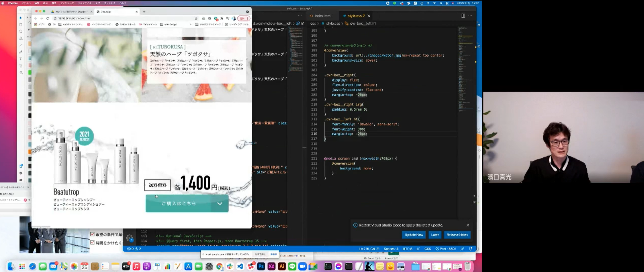
Task: Open Visual Studio Code from the Dock
Action: 240,267
